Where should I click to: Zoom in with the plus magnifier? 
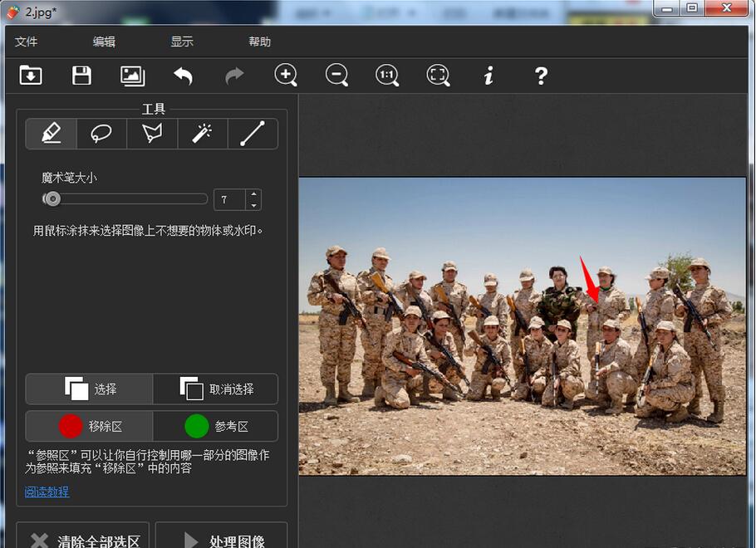coord(286,76)
